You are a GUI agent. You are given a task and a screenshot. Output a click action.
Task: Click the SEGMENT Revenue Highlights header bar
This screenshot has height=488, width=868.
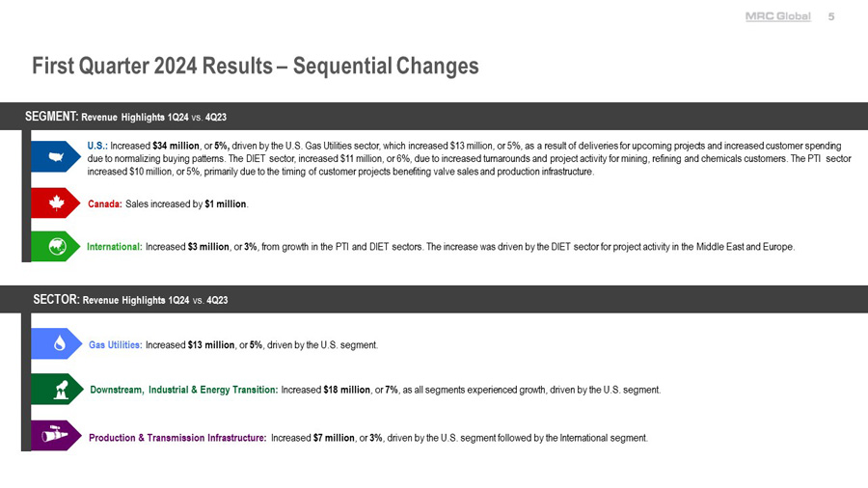click(434, 116)
